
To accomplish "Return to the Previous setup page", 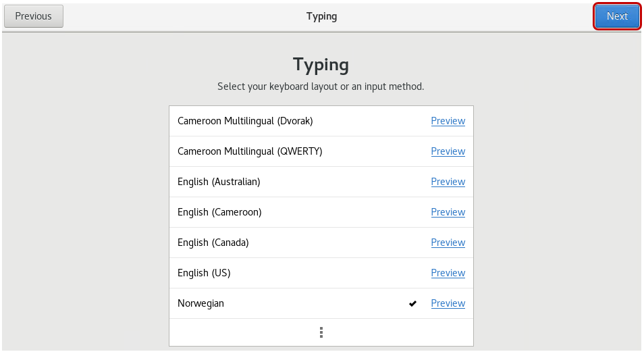I will click(x=34, y=16).
